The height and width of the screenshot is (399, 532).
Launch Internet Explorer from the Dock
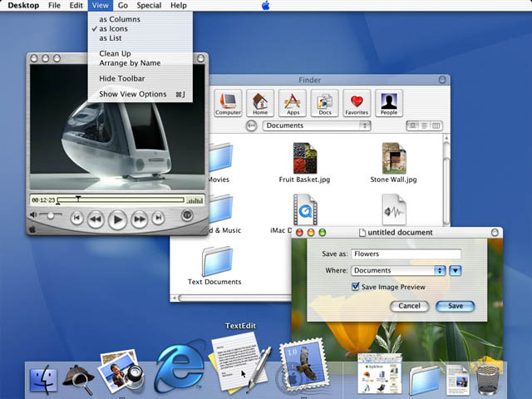(x=180, y=367)
